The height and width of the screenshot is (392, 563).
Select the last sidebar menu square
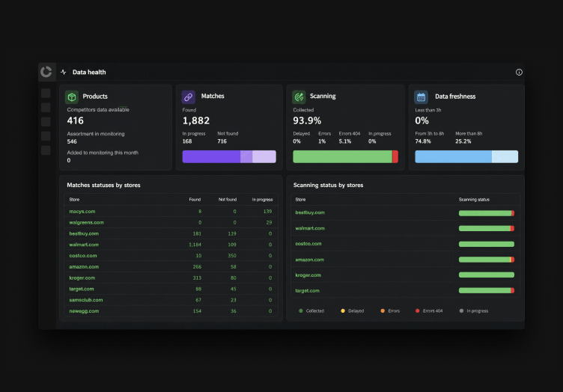46,150
